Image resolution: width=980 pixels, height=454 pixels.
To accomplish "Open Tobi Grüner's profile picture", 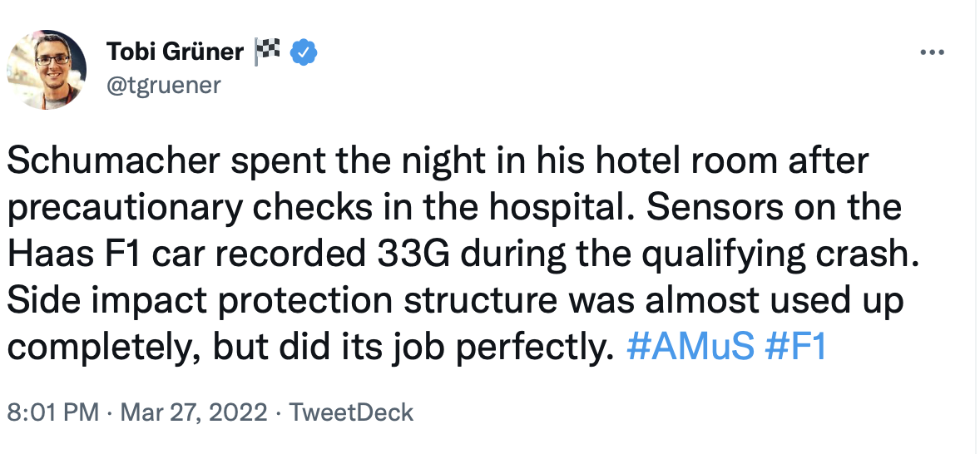I will [47, 70].
